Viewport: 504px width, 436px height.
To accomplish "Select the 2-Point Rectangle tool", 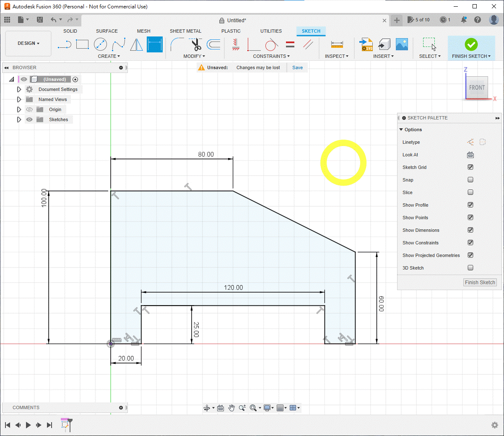I will (x=82, y=44).
